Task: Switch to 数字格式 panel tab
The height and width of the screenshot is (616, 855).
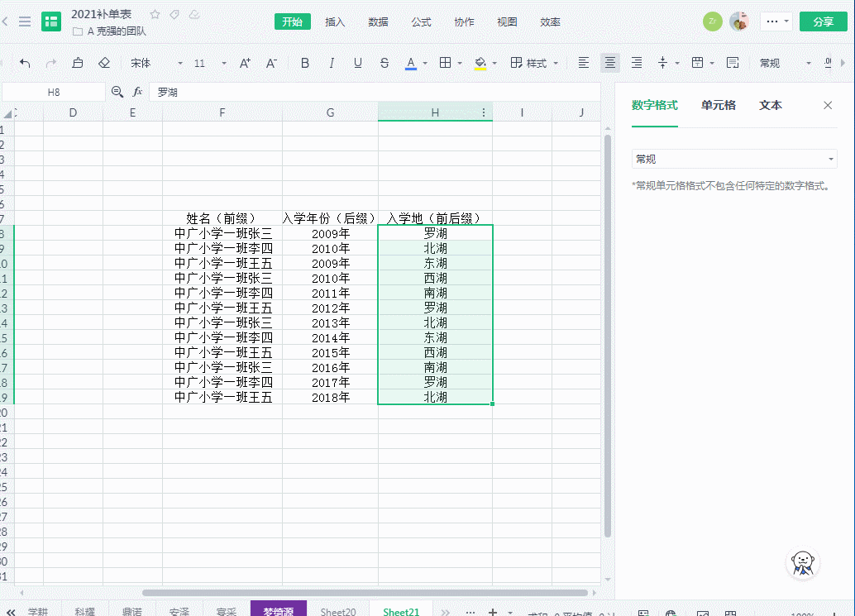Action: pyautogui.click(x=654, y=105)
